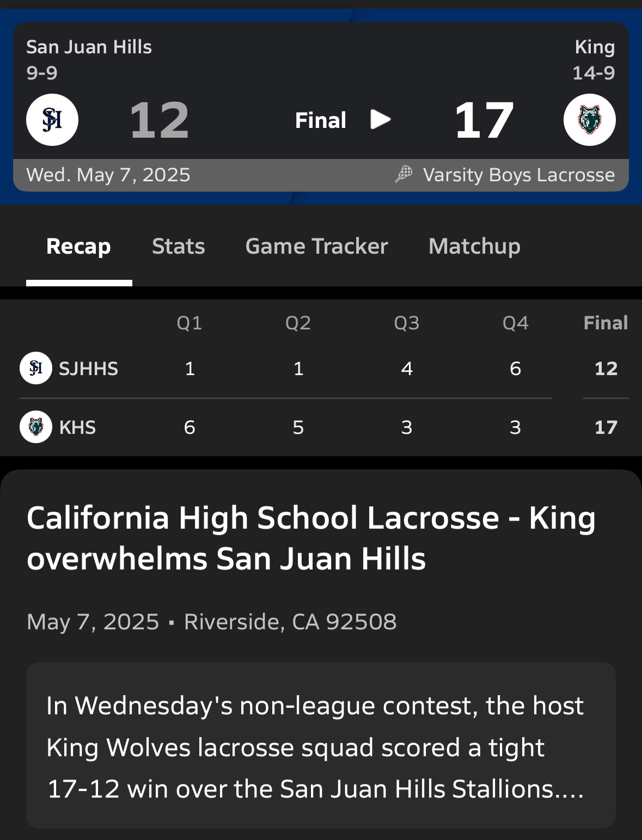Click the play arrow next to Final
This screenshot has height=840, width=642.
pyautogui.click(x=380, y=120)
